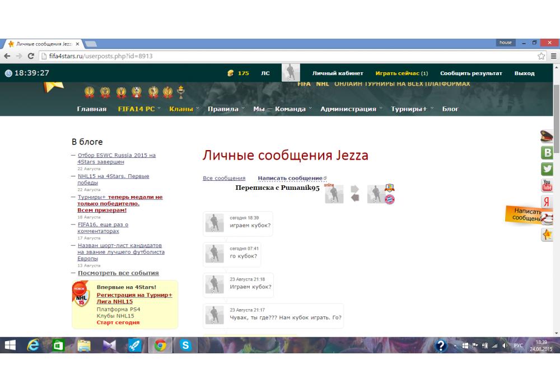Reload the page in Chrome
The width and height of the screenshot is (560, 392).
tap(31, 56)
